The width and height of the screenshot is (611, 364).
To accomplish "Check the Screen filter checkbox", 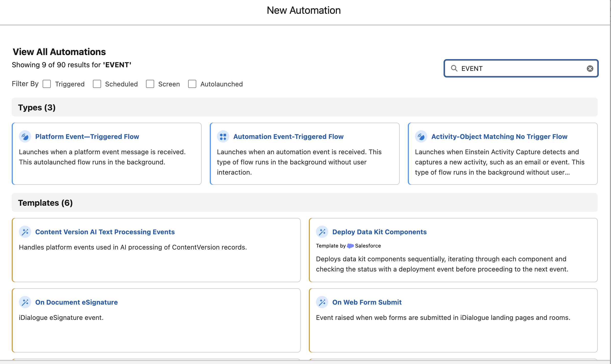I will tap(150, 84).
